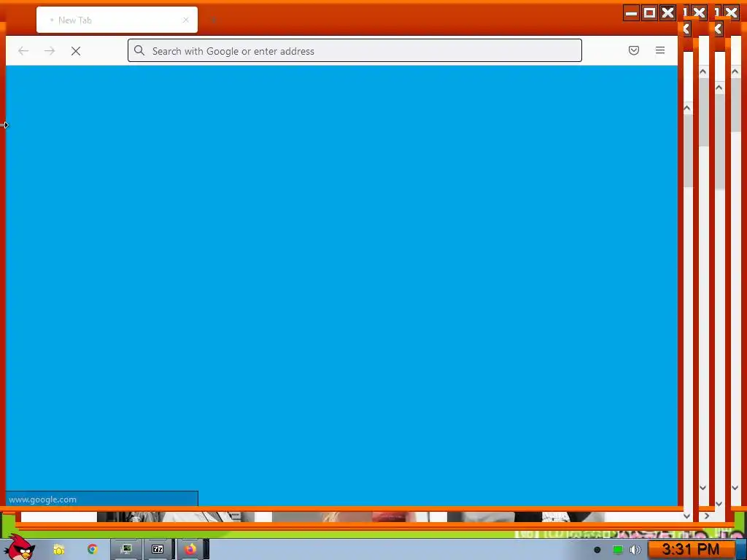Switch to the 7z taskbar button
747x560 pixels.
tap(158, 550)
